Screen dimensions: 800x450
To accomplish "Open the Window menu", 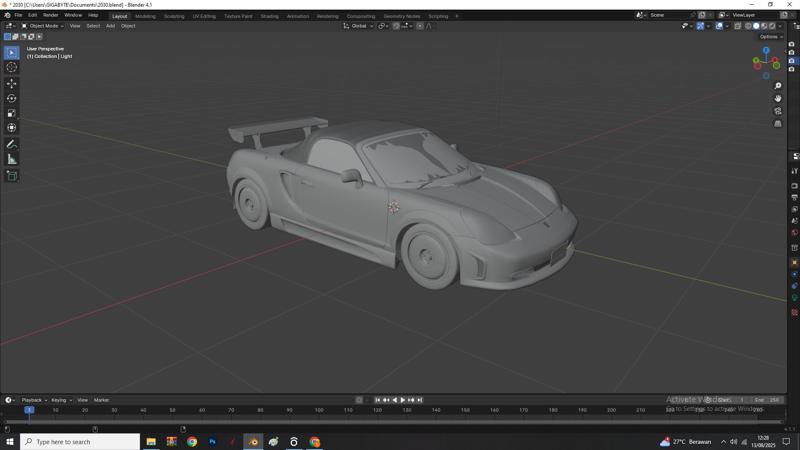I will (x=73, y=15).
